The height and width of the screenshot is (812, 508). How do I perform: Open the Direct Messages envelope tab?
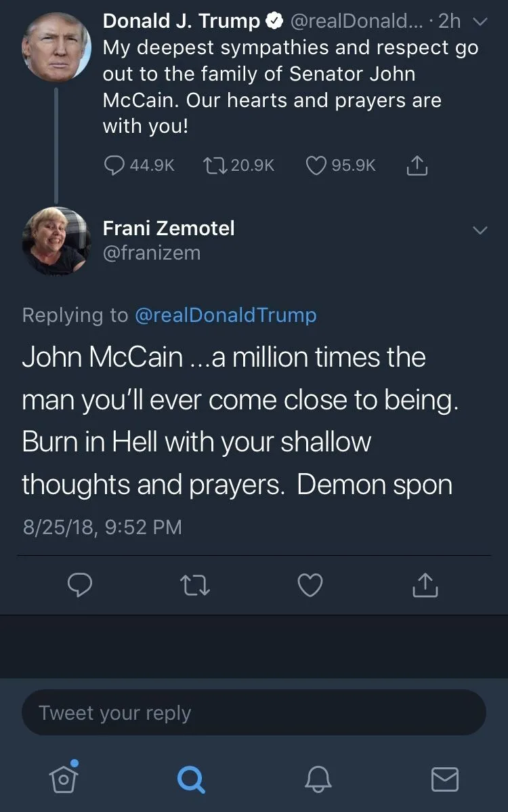445,778
